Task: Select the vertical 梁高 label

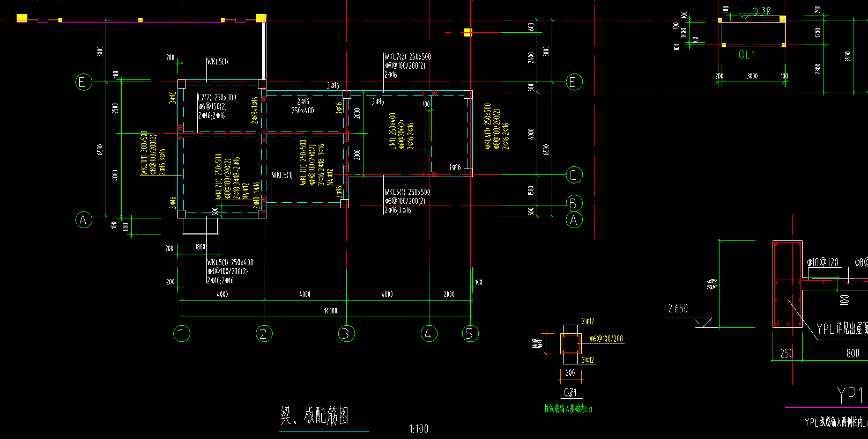Action: click(x=712, y=284)
